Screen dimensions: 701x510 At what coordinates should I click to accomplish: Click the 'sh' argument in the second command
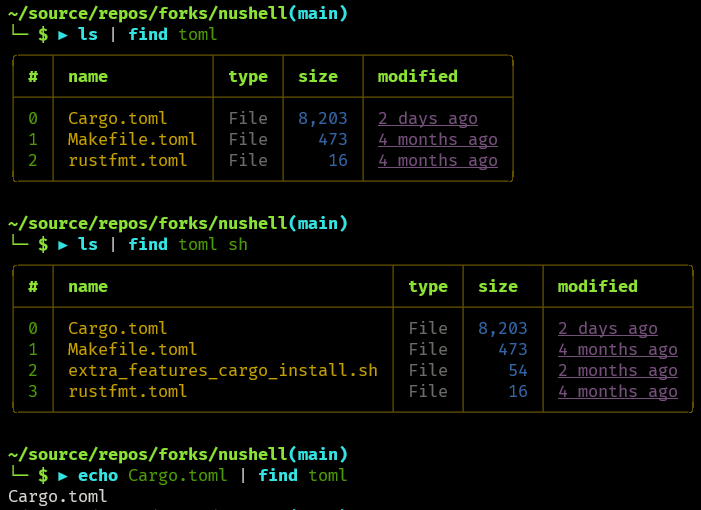237,244
